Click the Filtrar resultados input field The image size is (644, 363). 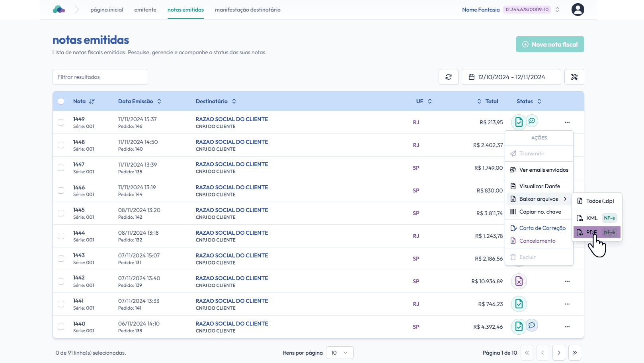click(x=100, y=77)
